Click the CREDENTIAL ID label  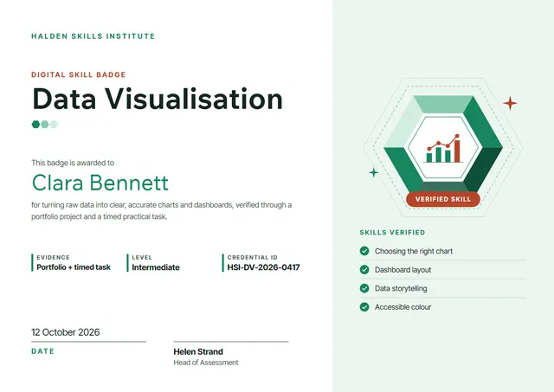pos(252,258)
